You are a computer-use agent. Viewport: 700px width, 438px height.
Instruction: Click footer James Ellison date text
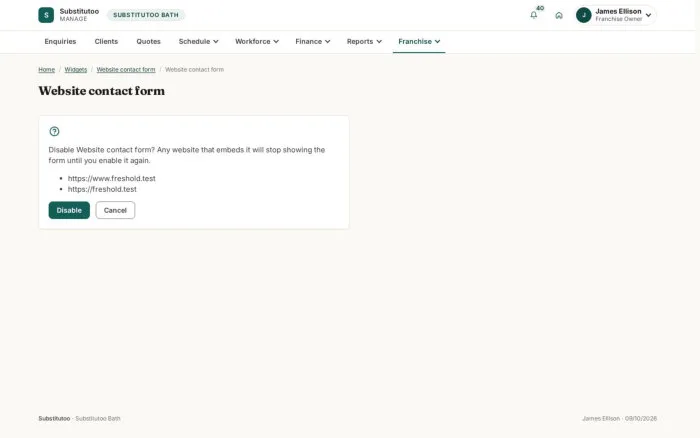tap(619, 418)
